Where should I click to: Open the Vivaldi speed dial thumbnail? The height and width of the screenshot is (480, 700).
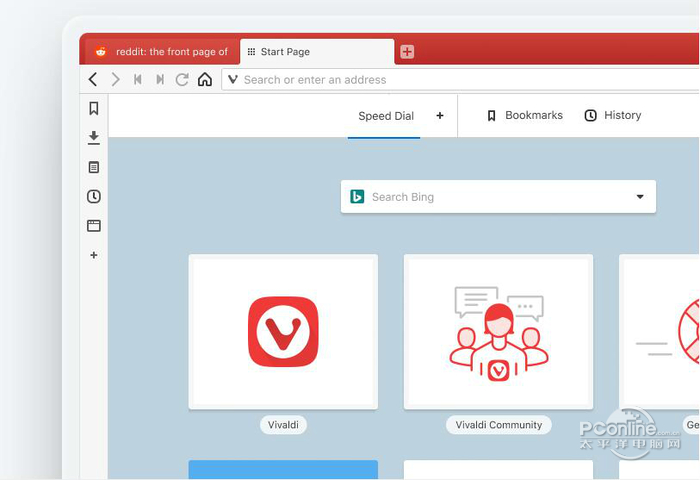pyautogui.click(x=283, y=332)
